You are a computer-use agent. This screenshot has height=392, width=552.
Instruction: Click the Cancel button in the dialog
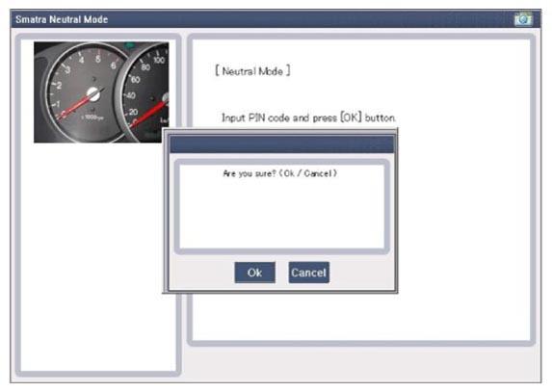pos(308,273)
